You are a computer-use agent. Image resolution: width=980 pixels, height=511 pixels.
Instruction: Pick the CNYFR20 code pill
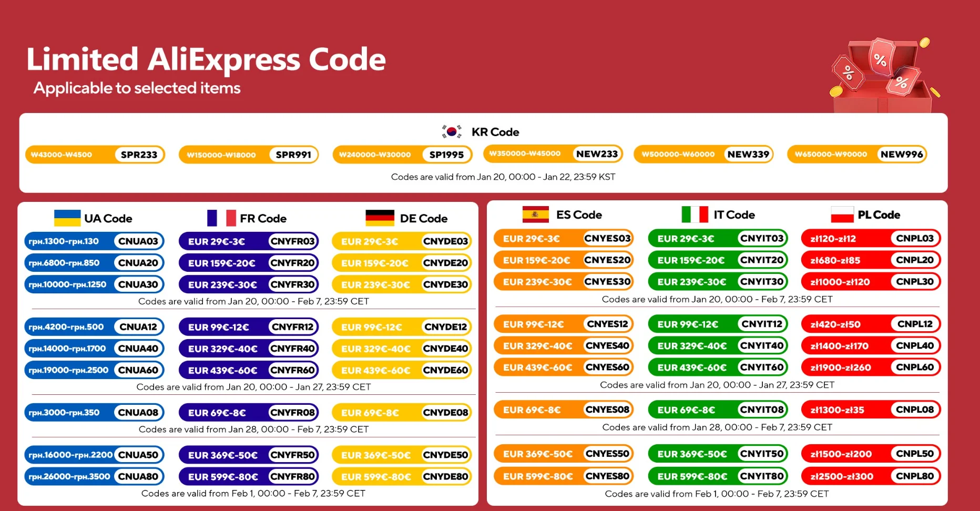pyautogui.click(x=249, y=263)
